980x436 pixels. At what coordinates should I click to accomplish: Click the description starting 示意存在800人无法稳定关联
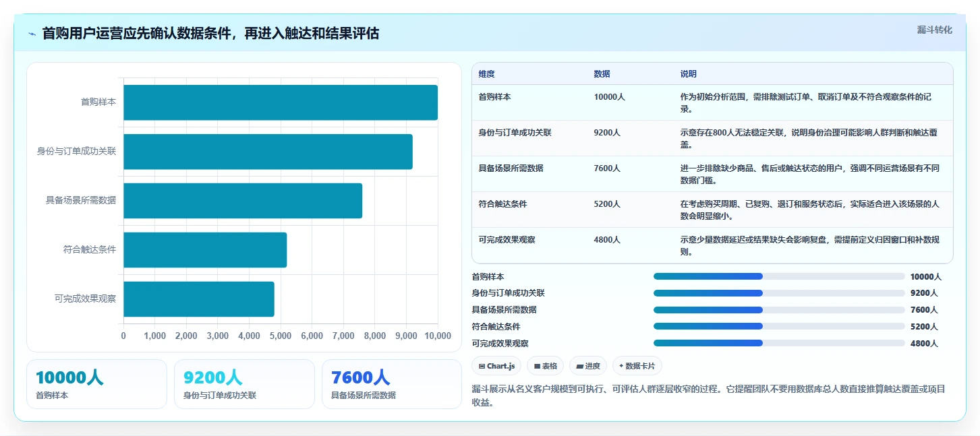[x=809, y=138]
